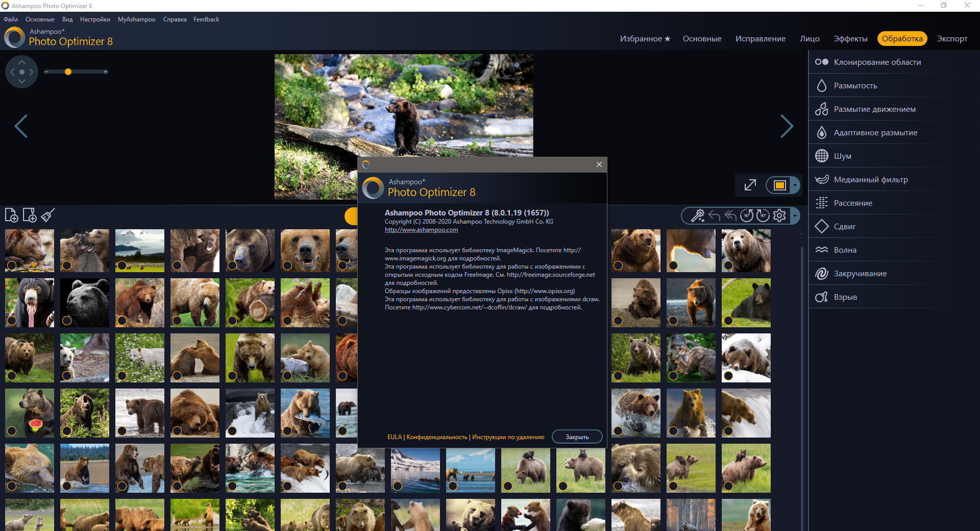Show the next image with right chevron

787,126
